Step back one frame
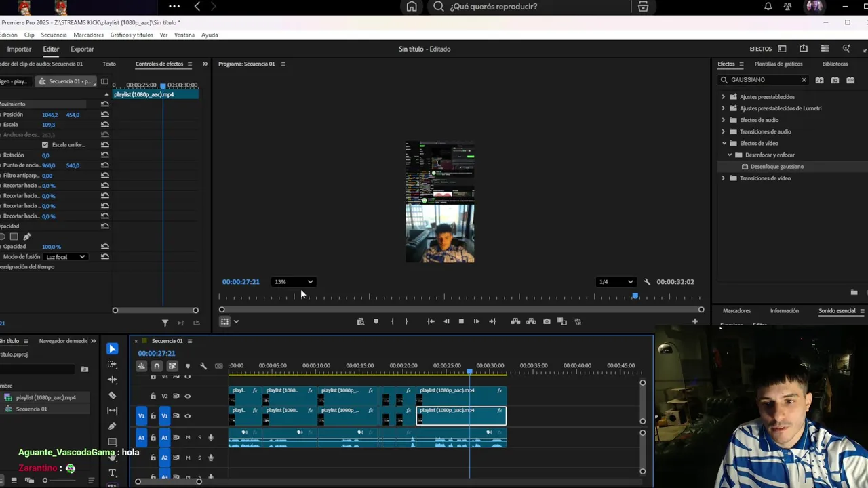 point(446,321)
